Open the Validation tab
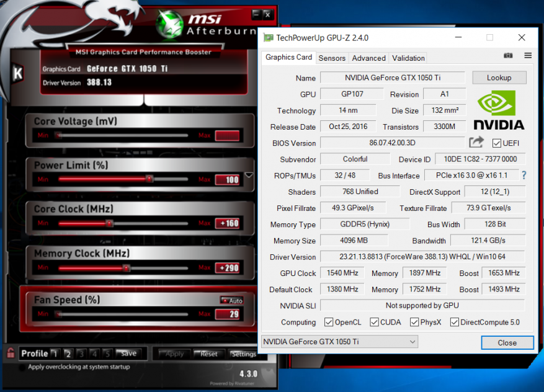This screenshot has height=392, width=544. click(408, 58)
